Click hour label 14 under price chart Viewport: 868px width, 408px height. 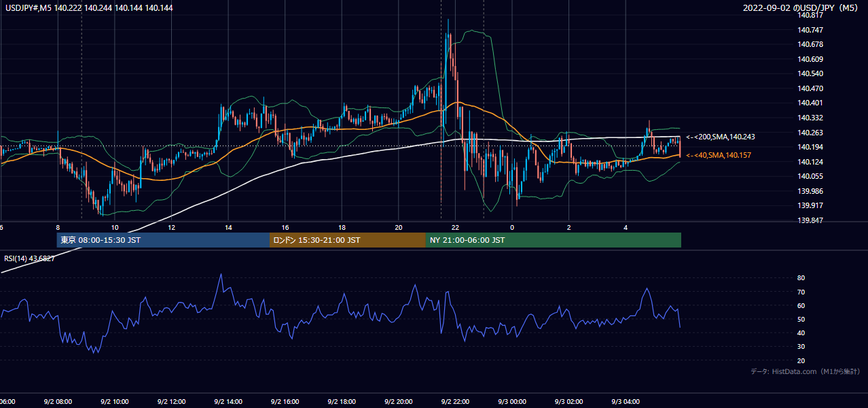click(x=228, y=227)
